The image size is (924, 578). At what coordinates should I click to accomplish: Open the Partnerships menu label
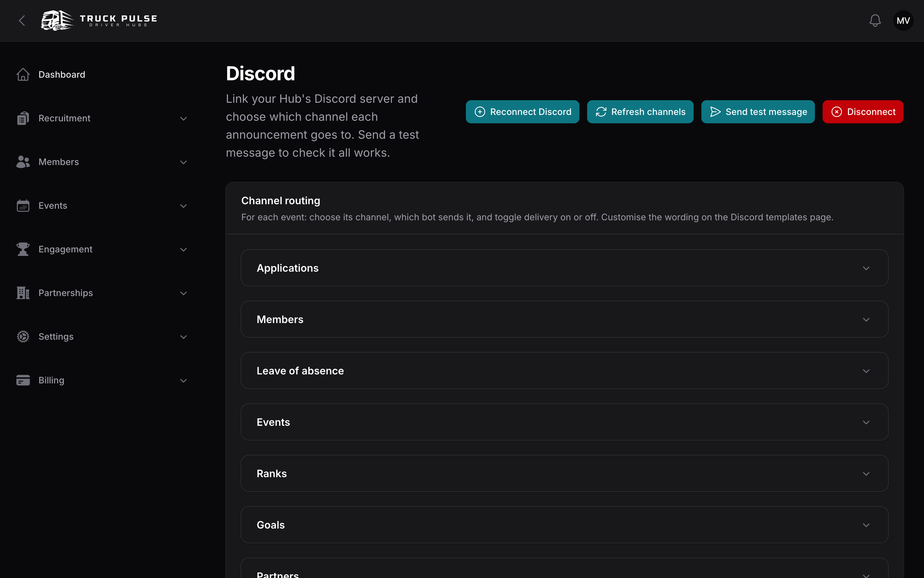click(66, 293)
